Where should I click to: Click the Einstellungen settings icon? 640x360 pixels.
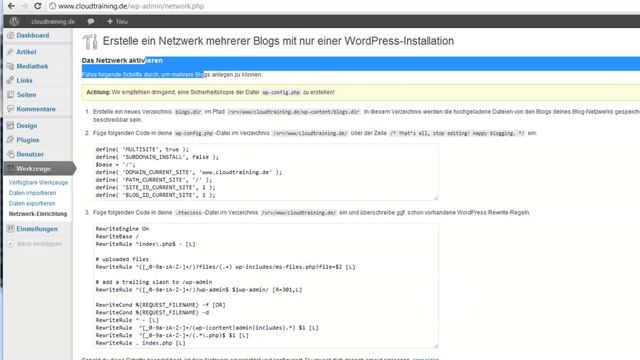[10, 229]
